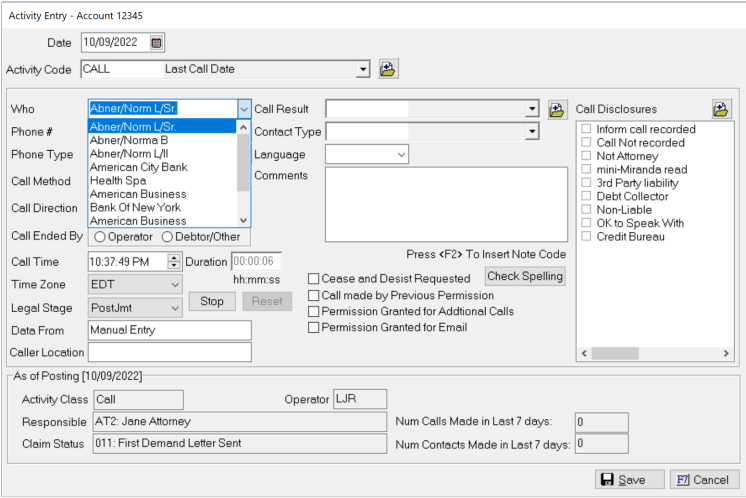The image size is (746, 498).
Task: Expand the Language dropdown
Action: tap(401, 155)
